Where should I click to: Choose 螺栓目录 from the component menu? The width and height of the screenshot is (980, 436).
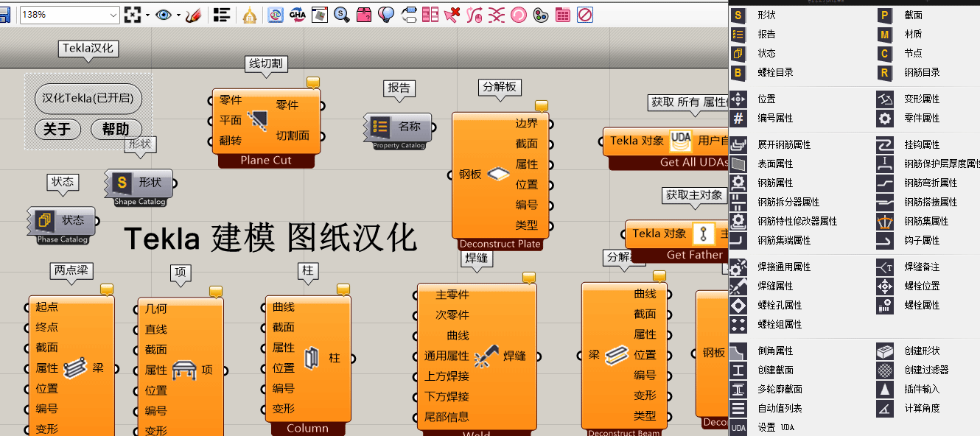pyautogui.click(x=775, y=72)
